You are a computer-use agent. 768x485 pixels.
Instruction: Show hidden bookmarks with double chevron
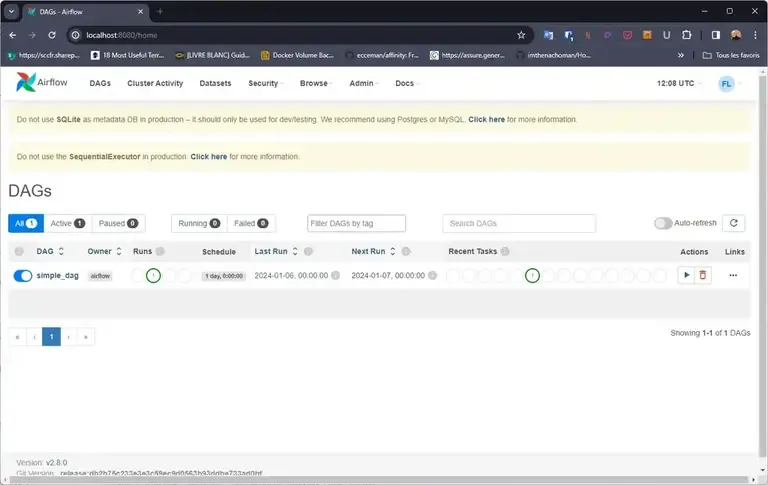681,55
